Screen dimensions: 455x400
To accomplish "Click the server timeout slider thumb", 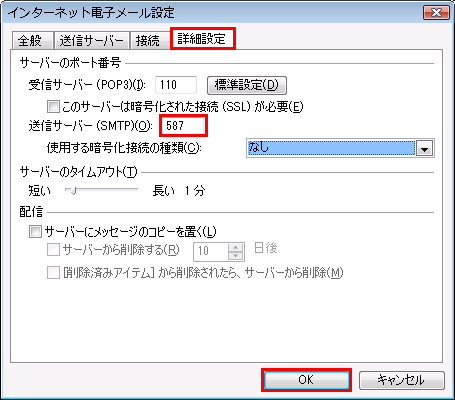I will click(x=73, y=190).
